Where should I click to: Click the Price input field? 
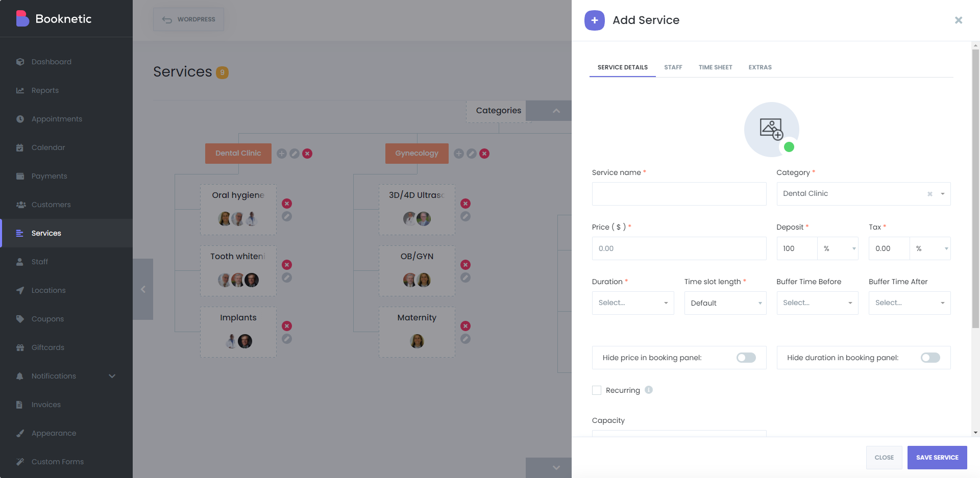pos(679,248)
